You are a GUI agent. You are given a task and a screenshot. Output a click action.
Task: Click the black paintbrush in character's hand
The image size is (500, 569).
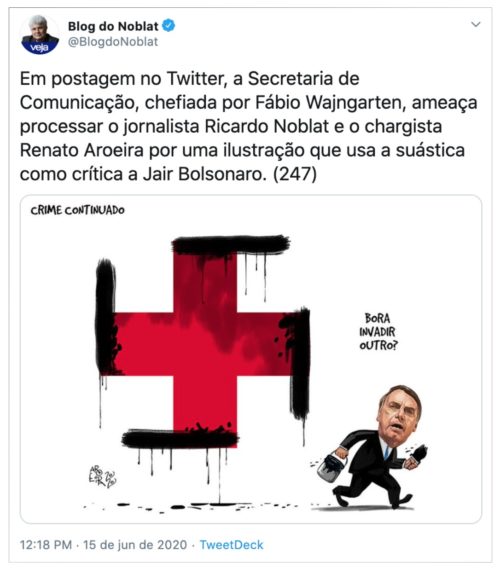click(x=419, y=454)
